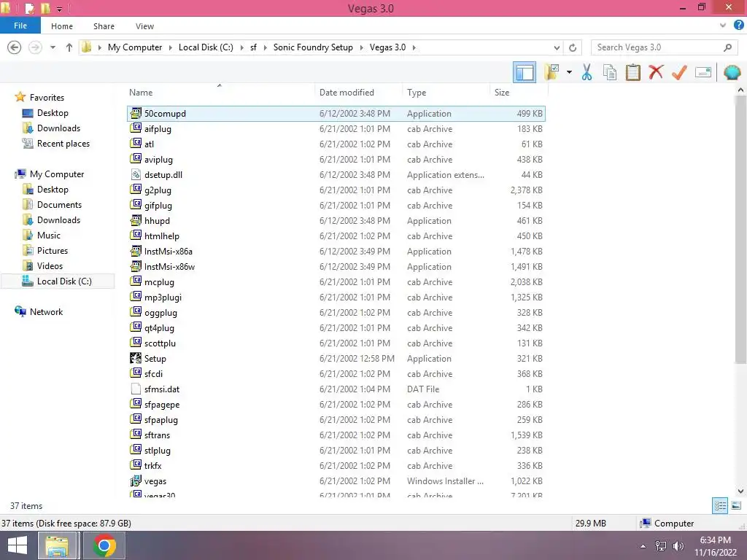747x560 pixels.
Task: Click the Copy icon in the toolbar
Action: pos(609,72)
